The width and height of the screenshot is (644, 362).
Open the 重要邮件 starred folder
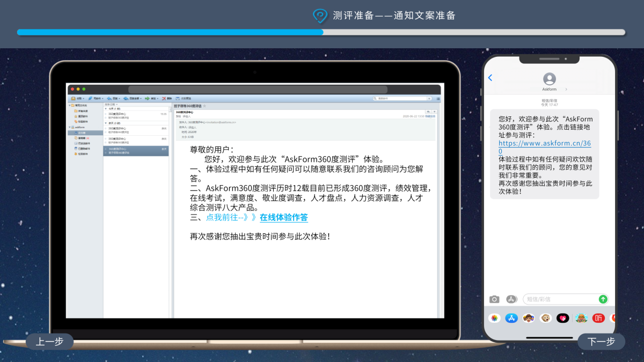(x=81, y=116)
